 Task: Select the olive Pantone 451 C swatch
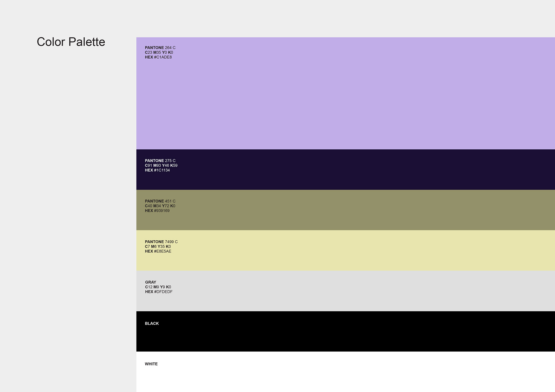tap(345, 210)
